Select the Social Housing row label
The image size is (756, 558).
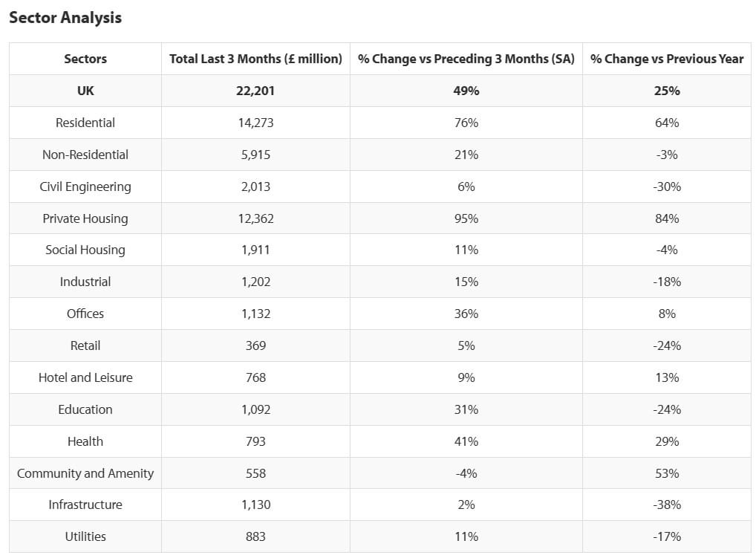85,250
